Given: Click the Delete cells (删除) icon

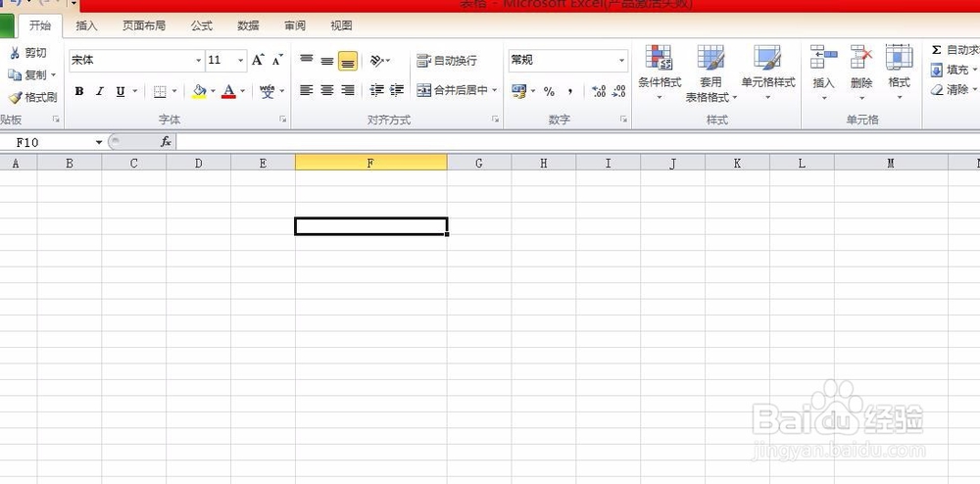Looking at the screenshot, I should point(861,58).
